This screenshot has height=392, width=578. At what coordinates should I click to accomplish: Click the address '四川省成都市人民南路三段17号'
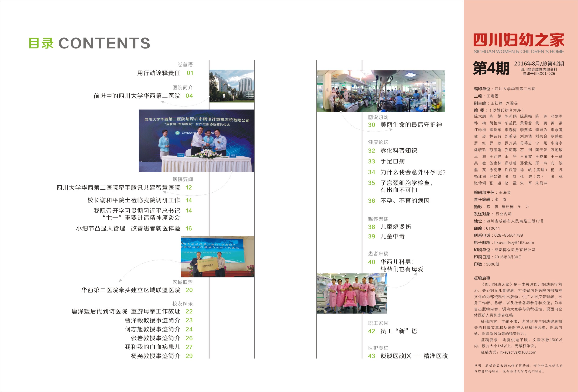tap(515, 221)
